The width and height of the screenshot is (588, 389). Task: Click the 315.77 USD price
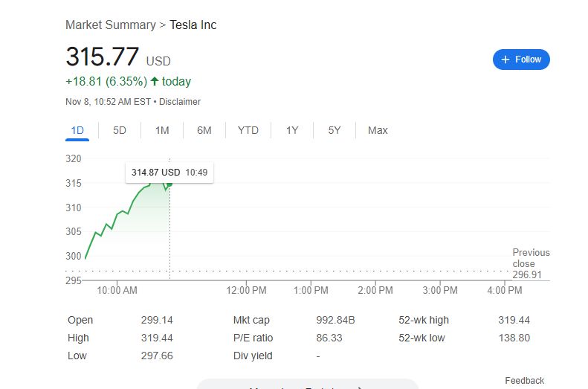(x=102, y=57)
